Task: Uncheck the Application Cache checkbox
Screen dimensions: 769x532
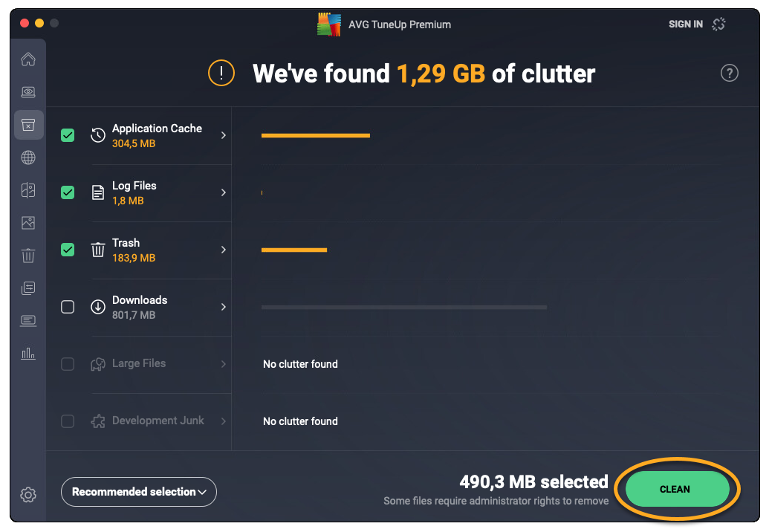Action: pyautogui.click(x=68, y=135)
